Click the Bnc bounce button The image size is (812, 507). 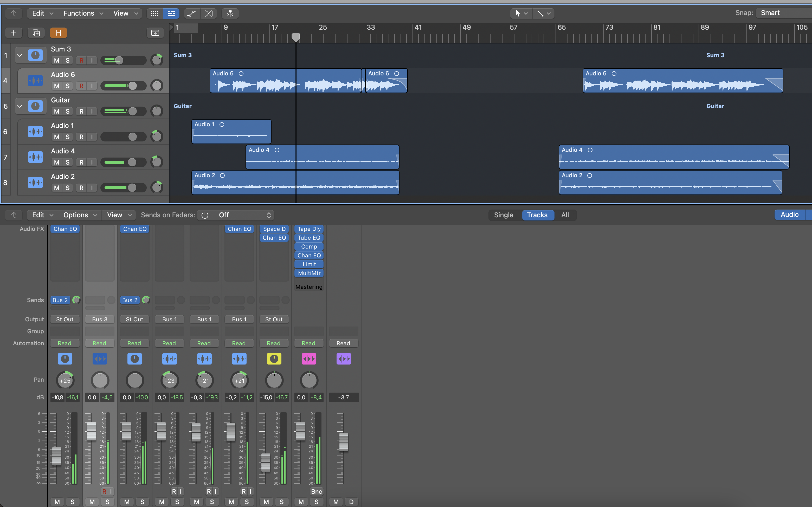coord(316,492)
